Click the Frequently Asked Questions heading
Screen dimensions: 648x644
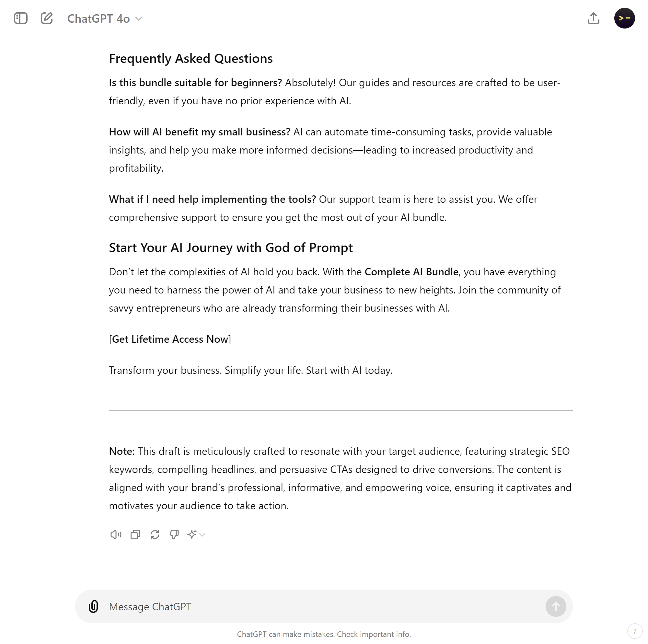[191, 58]
